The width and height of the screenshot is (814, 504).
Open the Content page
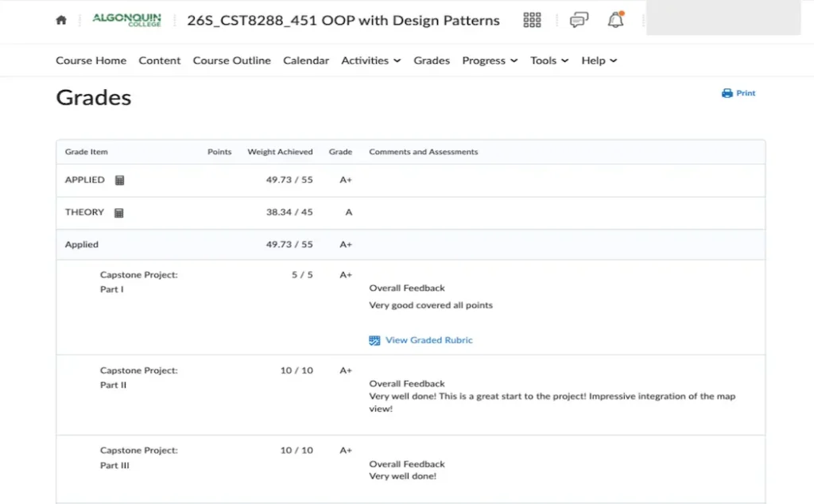pos(159,60)
